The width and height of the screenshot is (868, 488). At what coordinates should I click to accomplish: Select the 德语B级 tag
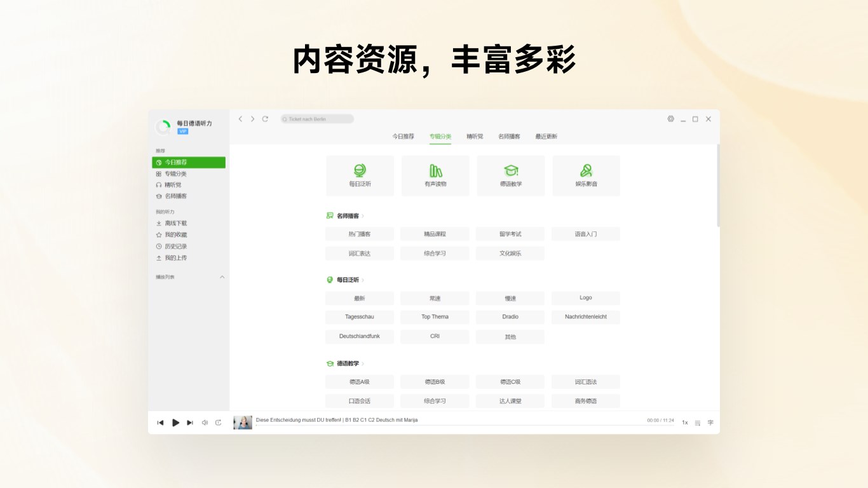point(435,382)
